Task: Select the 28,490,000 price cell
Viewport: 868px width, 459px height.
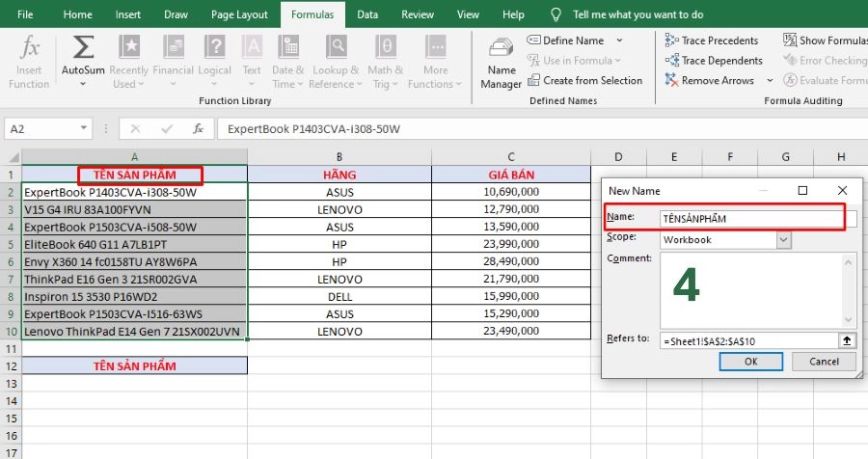Action: 511,261
